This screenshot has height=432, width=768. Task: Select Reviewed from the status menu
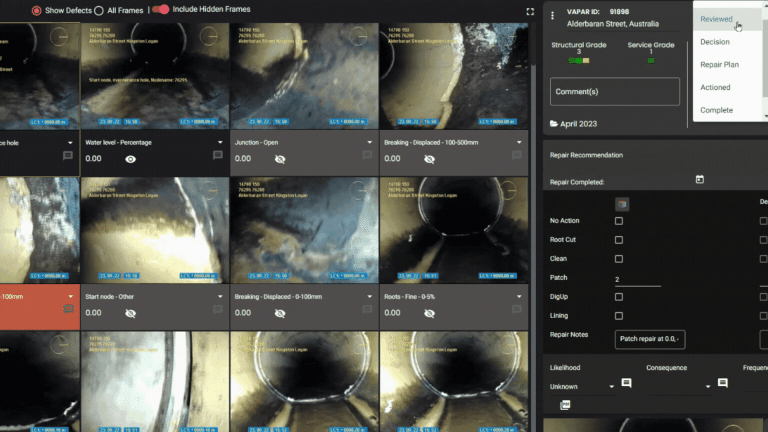727,19
